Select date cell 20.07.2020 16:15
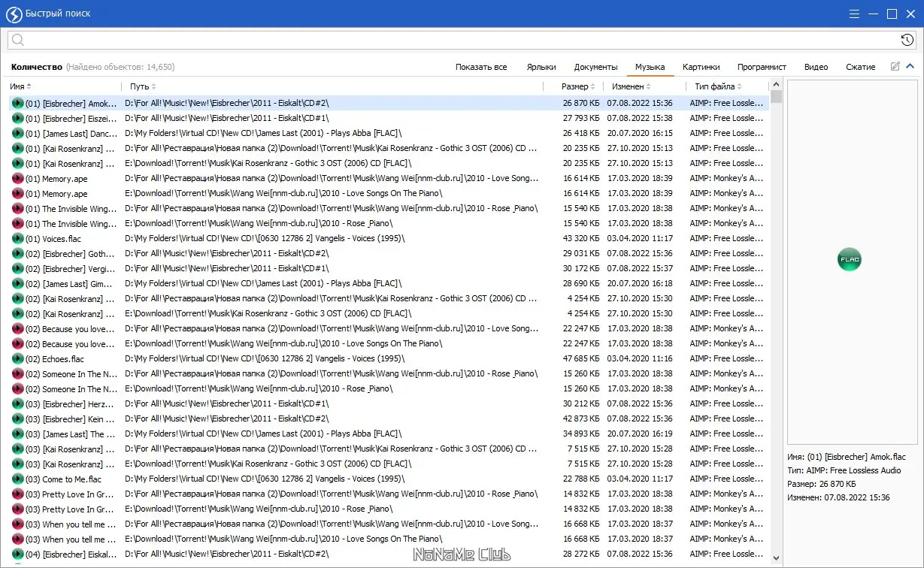 coord(640,133)
